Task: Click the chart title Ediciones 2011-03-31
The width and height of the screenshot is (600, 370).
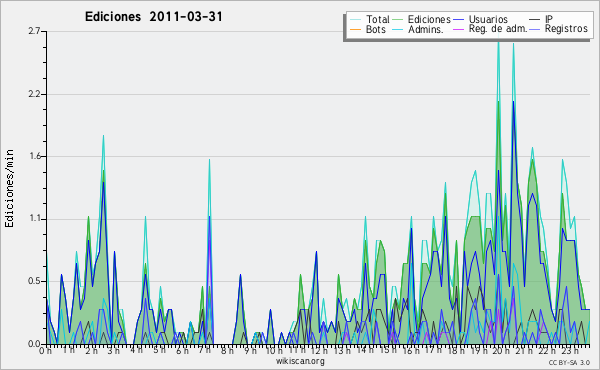Action: pos(153,17)
